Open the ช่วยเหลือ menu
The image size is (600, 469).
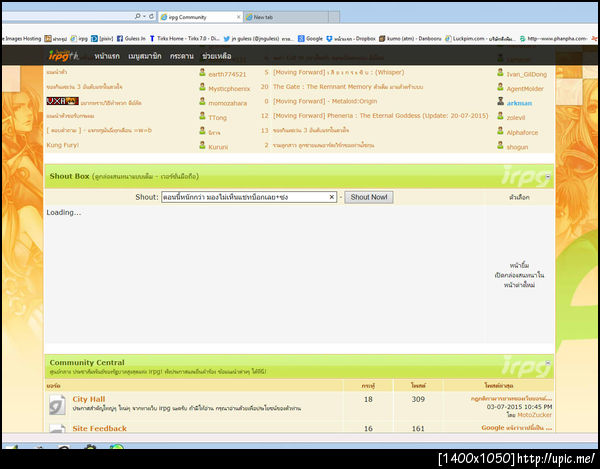tap(217, 56)
